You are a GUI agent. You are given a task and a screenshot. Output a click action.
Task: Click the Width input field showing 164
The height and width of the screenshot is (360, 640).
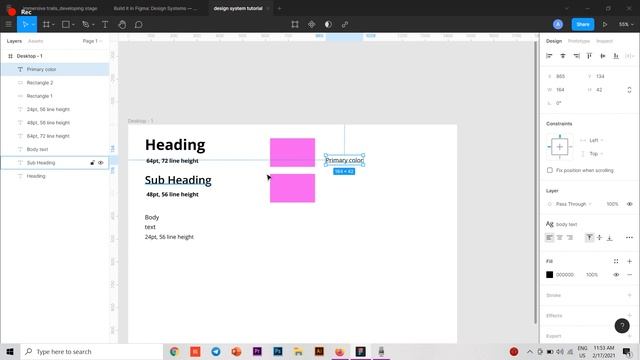click(x=560, y=90)
